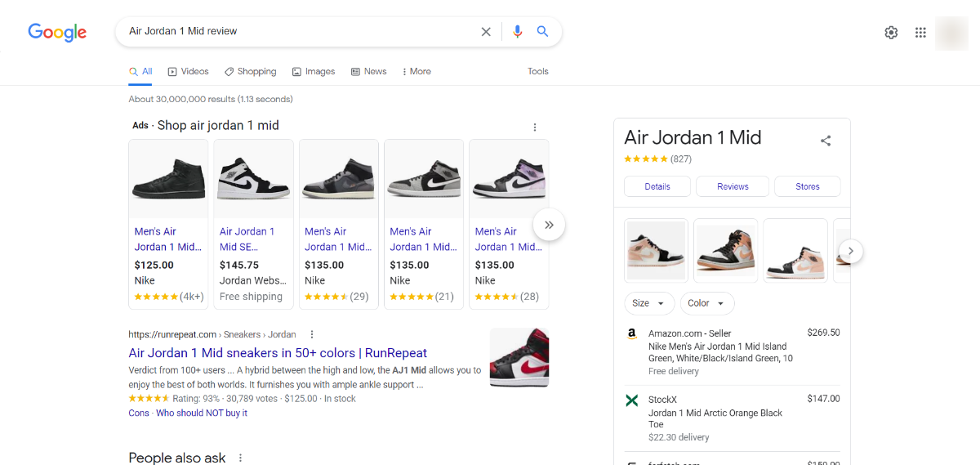Click the Air Jordan 1 Mid panel title

click(693, 137)
